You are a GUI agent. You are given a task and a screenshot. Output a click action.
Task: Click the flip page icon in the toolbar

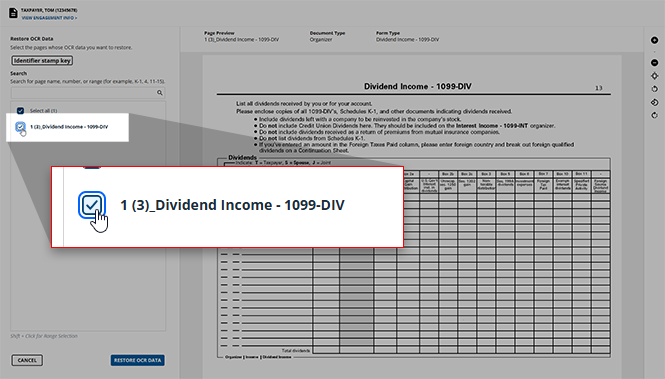pyautogui.click(x=654, y=102)
